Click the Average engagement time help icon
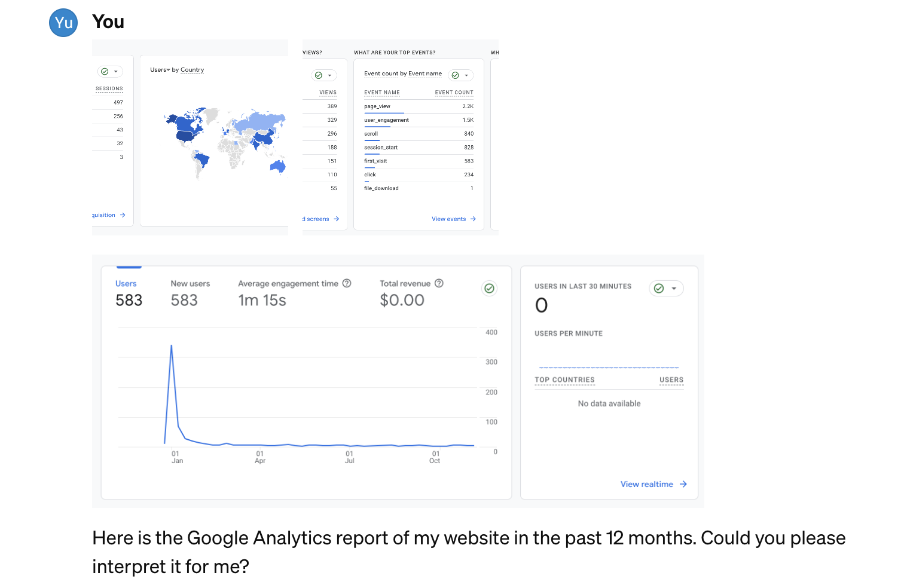904x588 pixels. (347, 283)
